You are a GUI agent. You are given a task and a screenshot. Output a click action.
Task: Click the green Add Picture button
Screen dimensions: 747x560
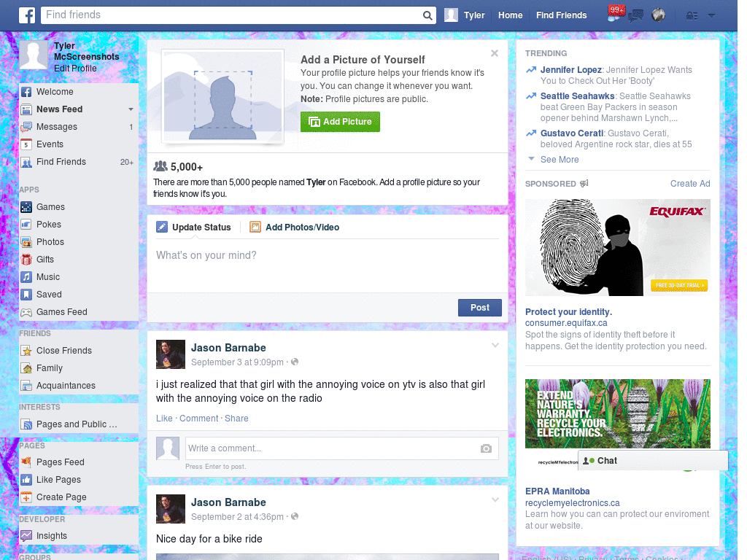tap(340, 122)
